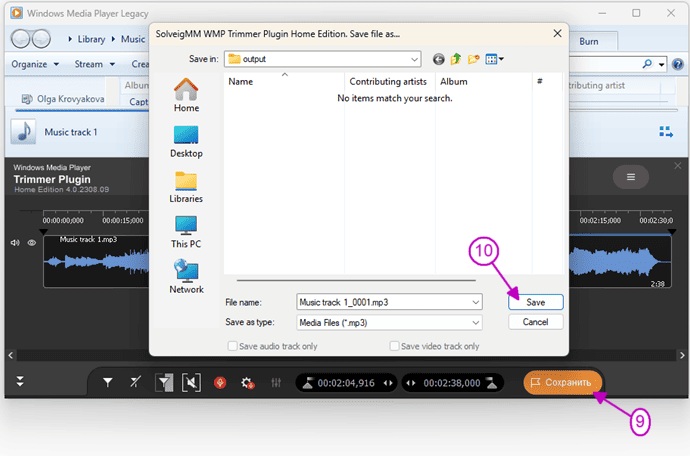Go back to last folder visited
Screen dimensions: 690x456
(x=438, y=59)
